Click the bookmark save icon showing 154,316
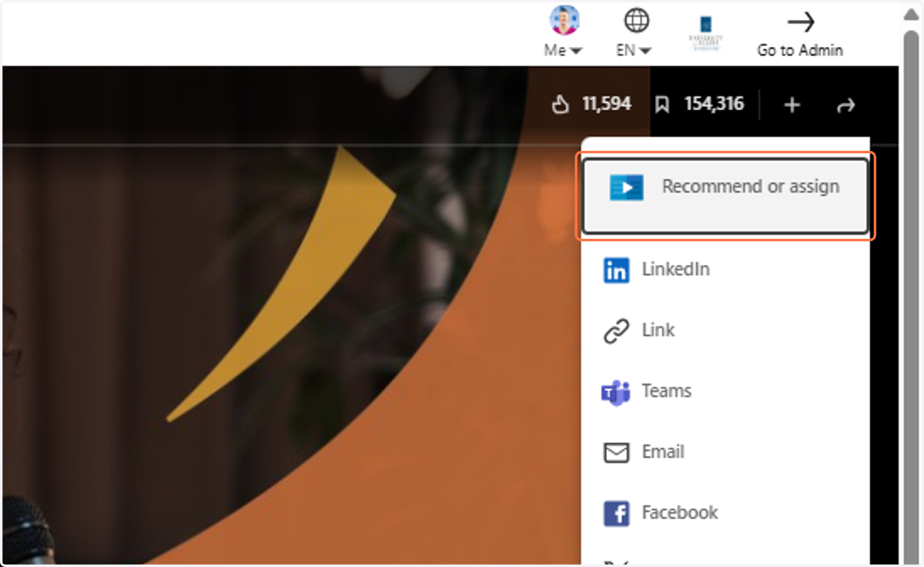 tap(661, 104)
